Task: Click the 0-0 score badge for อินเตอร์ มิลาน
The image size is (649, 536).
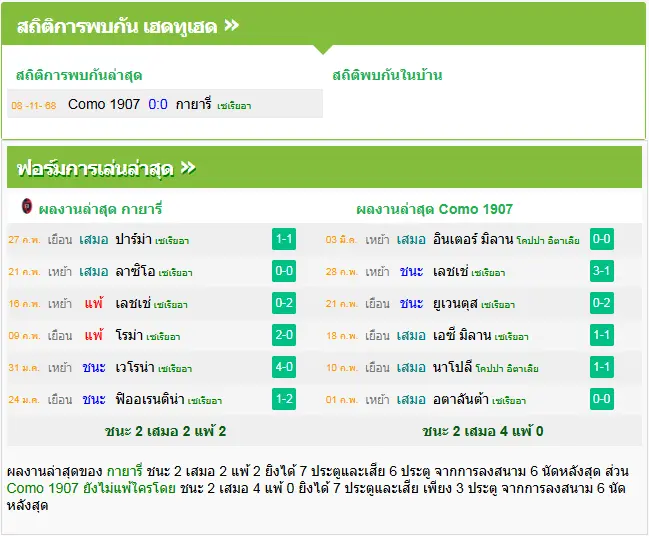Action: click(602, 239)
